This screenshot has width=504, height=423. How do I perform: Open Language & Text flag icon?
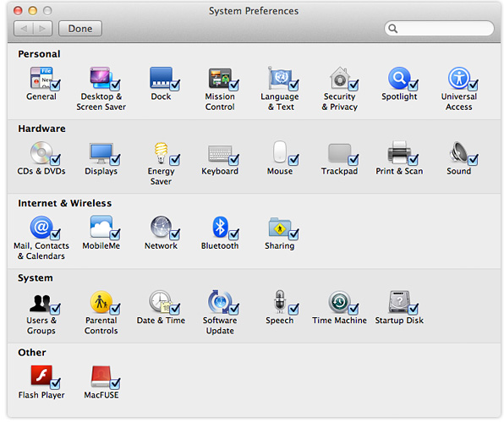click(x=280, y=78)
